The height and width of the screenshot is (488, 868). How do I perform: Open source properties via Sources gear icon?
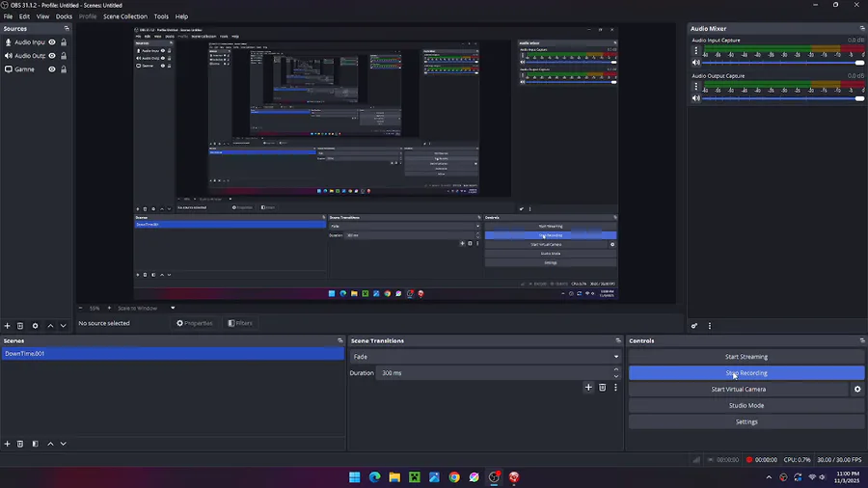click(x=35, y=326)
